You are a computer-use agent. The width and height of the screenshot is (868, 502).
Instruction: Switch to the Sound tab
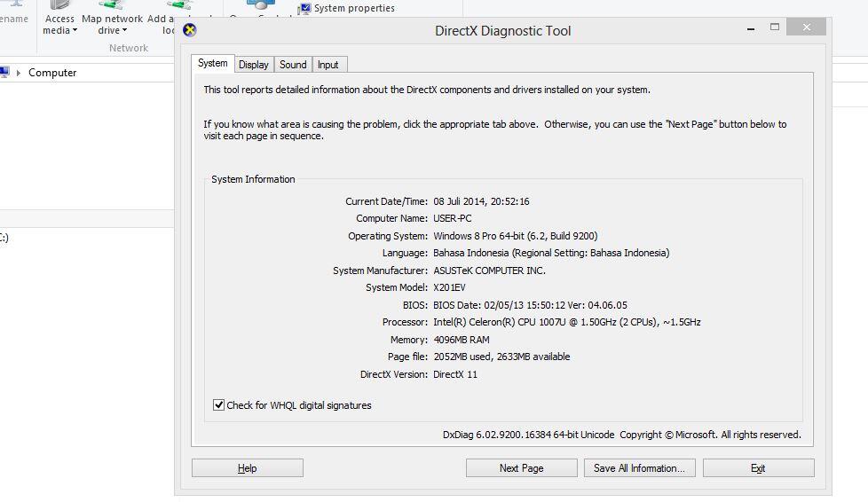click(x=293, y=65)
